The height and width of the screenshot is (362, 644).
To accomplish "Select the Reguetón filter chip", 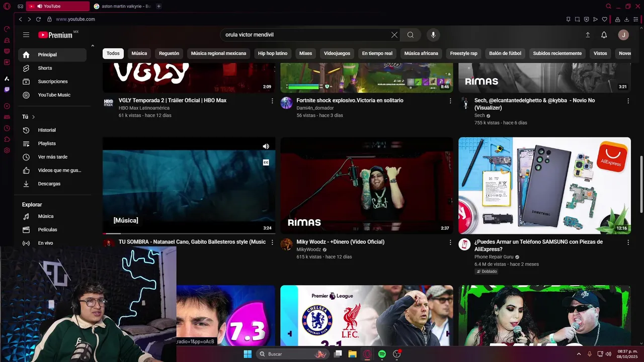I will click(169, 53).
